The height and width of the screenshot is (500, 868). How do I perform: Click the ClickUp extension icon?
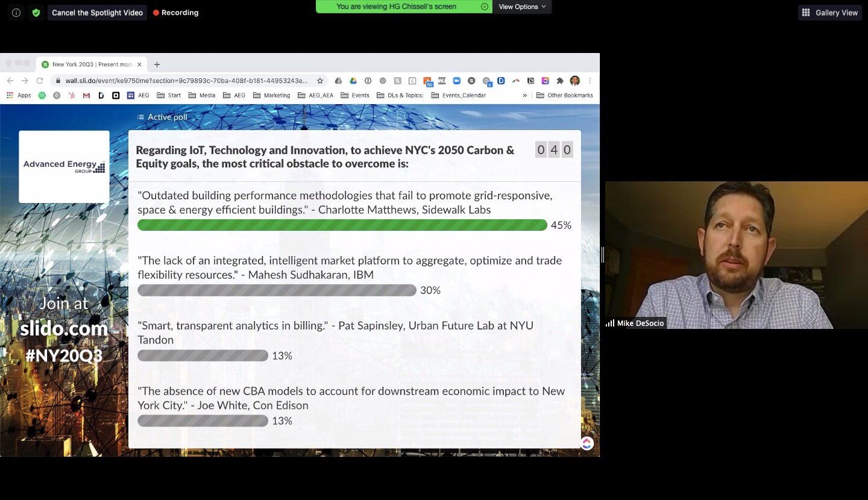[x=545, y=81]
